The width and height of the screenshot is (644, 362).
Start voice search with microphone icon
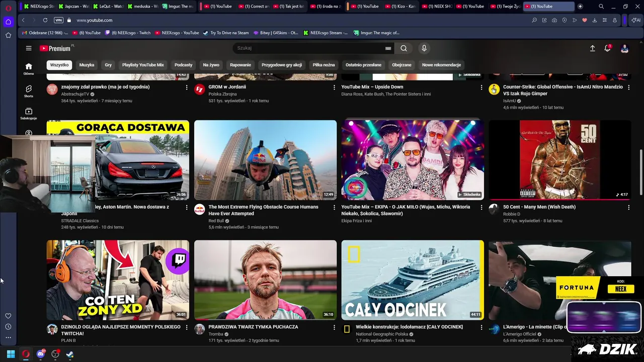[424, 48]
